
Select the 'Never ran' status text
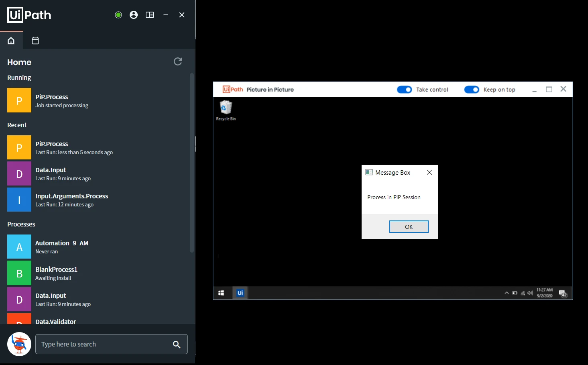coord(47,252)
